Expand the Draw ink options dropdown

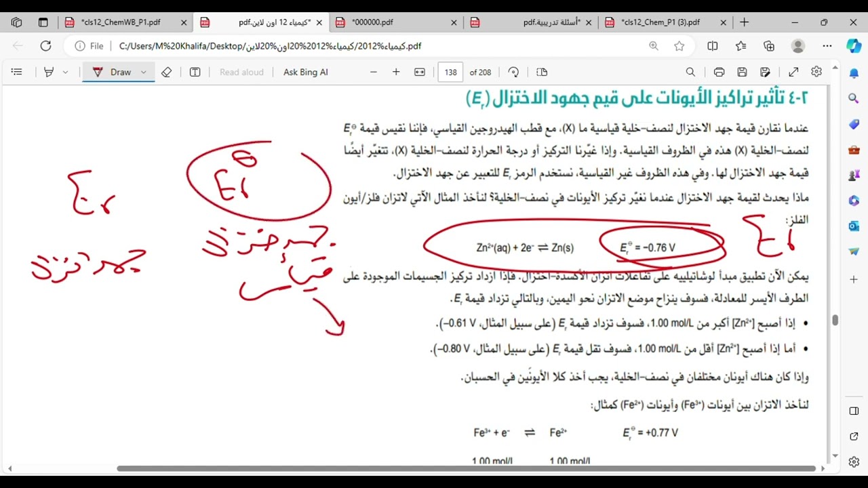coord(143,72)
